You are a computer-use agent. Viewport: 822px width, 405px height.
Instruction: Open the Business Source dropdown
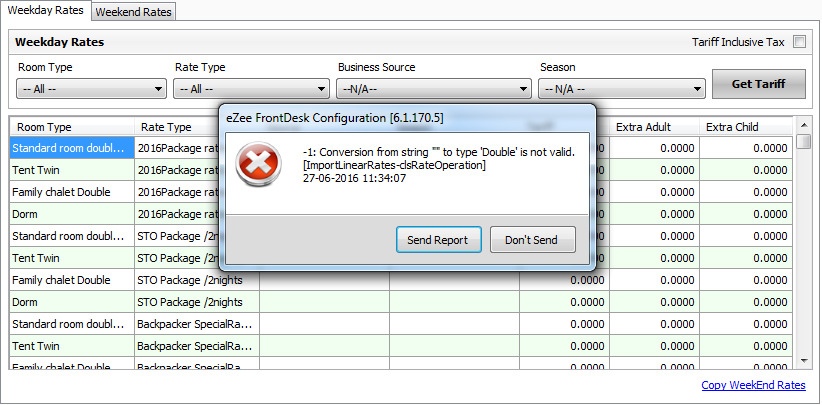tap(434, 89)
